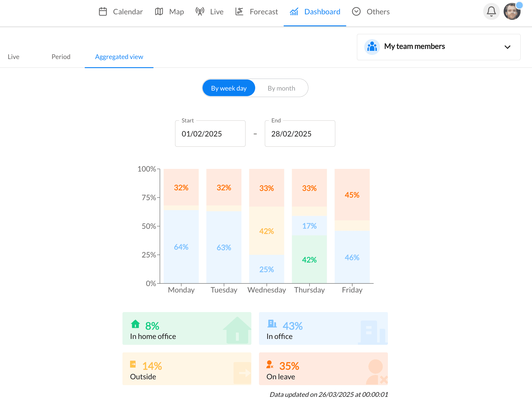
Task: Select the Live broadcast icon
Action: pyautogui.click(x=200, y=11)
